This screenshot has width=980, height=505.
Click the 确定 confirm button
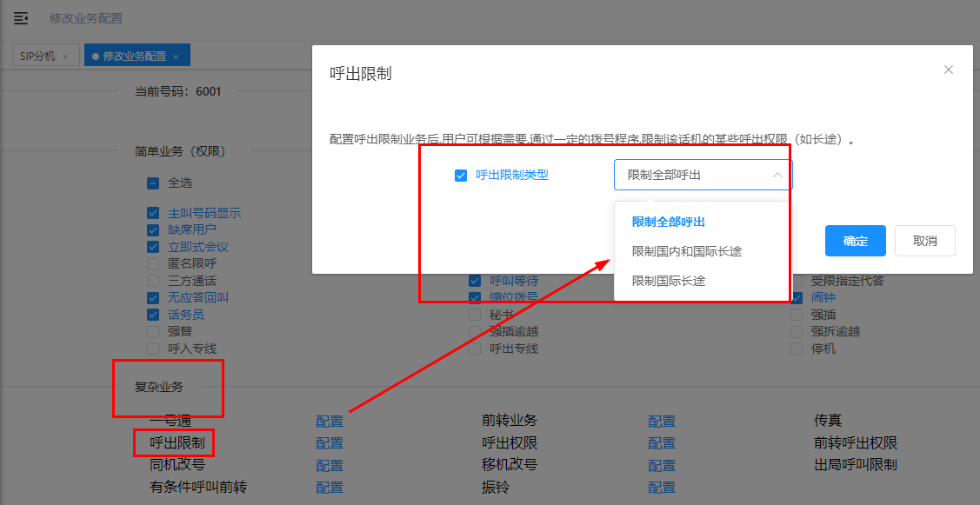[x=855, y=241]
